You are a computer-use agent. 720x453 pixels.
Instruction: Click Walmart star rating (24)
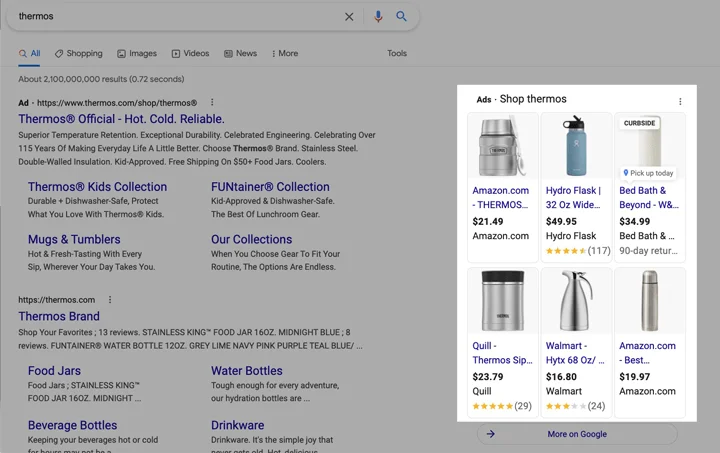tap(575, 406)
